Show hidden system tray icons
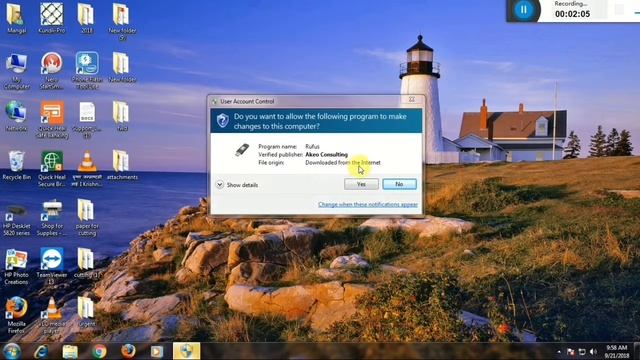This screenshot has height=360, width=640. click(559, 351)
